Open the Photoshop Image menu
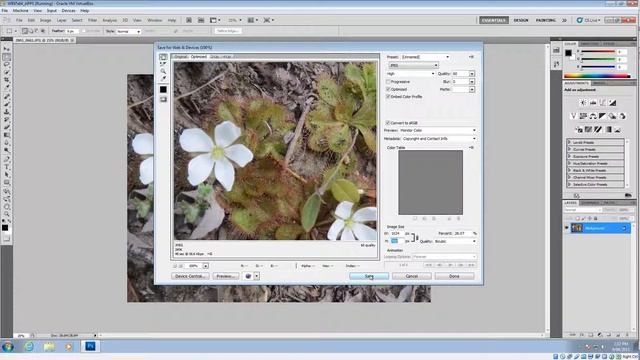640x360 pixels. tap(45, 20)
